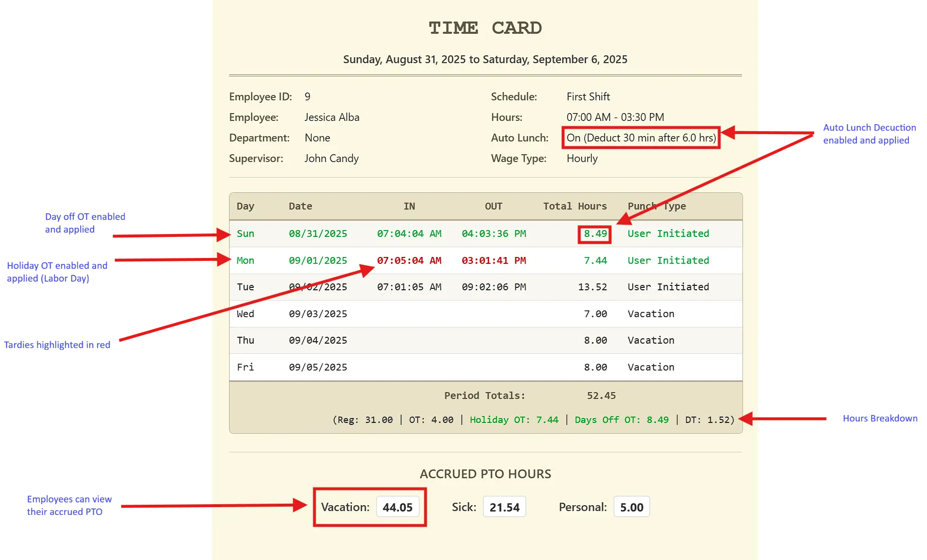Viewport: 927px width, 560px height.
Task: Click the Employee ID value 9
Action: pyautogui.click(x=308, y=96)
